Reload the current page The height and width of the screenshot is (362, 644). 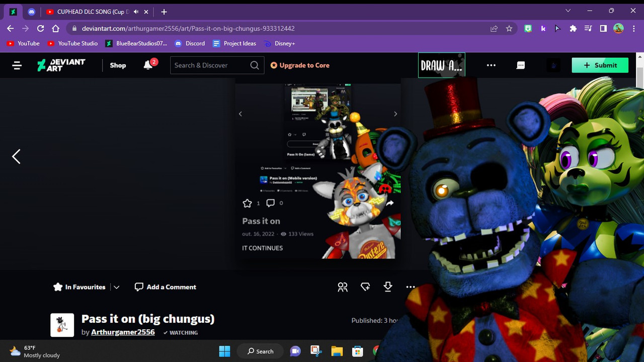tap(41, 29)
